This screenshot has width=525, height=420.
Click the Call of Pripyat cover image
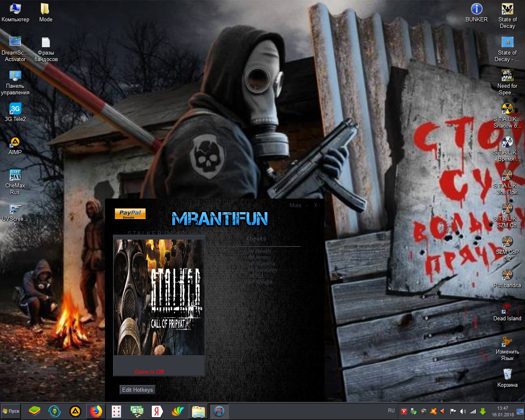point(159,297)
